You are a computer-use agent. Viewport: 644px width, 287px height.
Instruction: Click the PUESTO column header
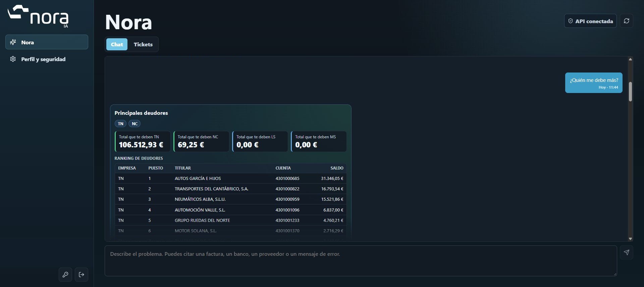point(156,168)
